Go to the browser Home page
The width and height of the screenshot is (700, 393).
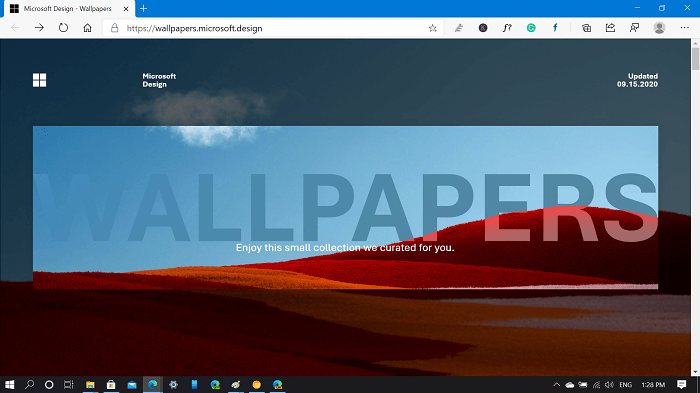pos(88,28)
